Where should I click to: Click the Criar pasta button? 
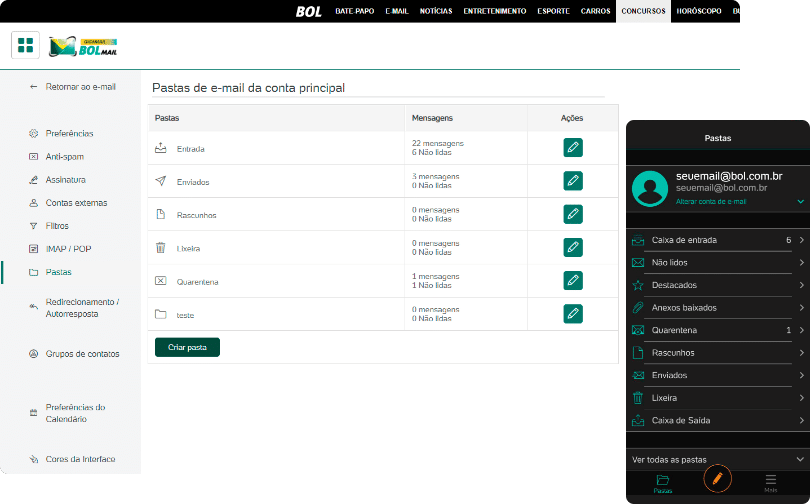(187, 347)
